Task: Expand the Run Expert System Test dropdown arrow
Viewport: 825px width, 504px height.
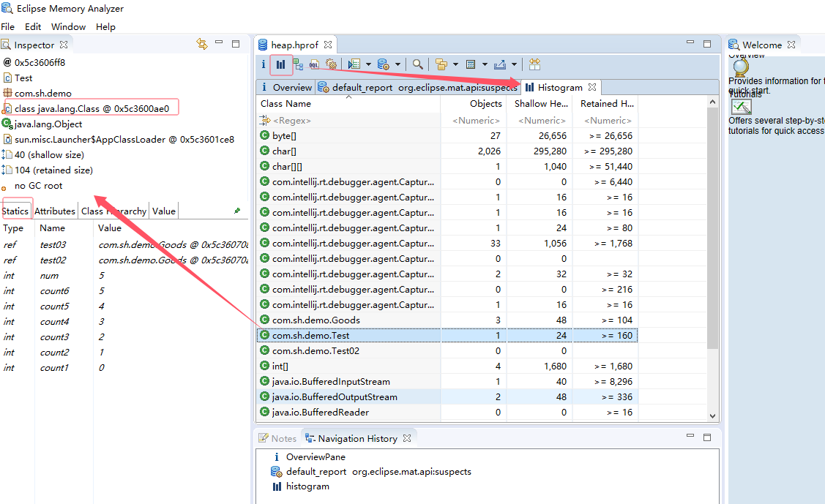Action: 368,64
